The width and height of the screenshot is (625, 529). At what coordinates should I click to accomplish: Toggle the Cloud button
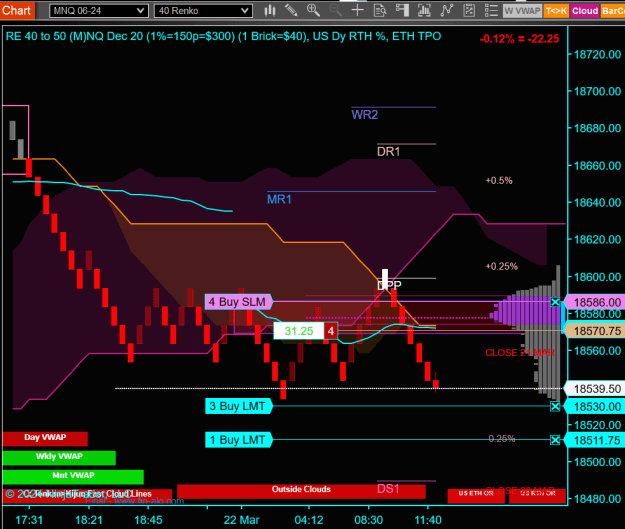[x=585, y=11]
